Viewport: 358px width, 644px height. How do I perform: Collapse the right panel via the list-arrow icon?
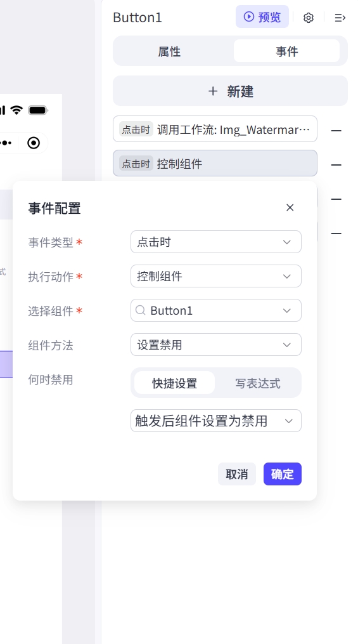pos(340,18)
